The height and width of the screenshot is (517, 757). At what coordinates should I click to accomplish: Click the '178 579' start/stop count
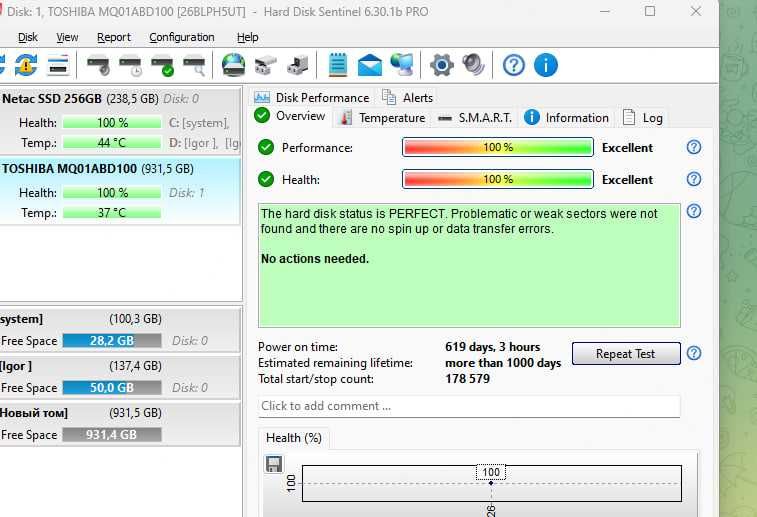coord(467,378)
